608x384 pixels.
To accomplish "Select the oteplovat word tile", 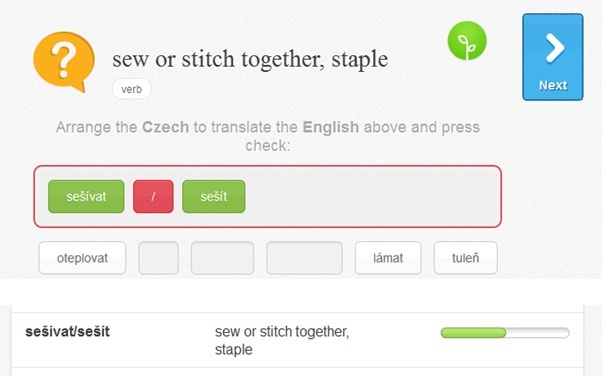I will coord(82,258).
